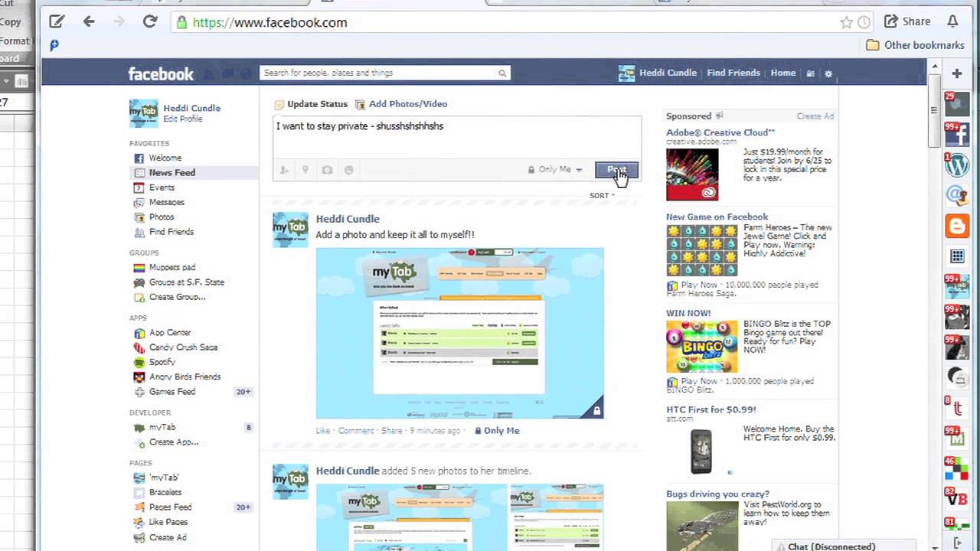Click email @ icon in browser sidebar
980x551 pixels.
(x=956, y=195)
